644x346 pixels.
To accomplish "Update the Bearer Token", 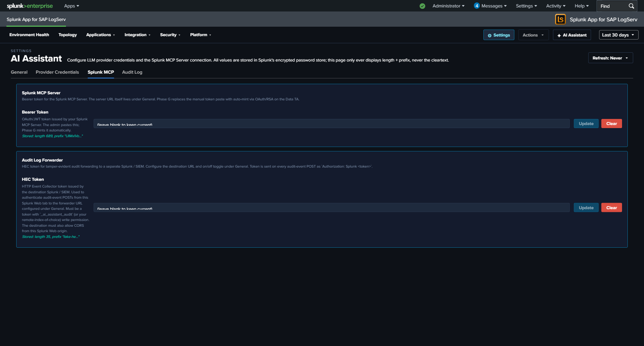I will [586, 124].
